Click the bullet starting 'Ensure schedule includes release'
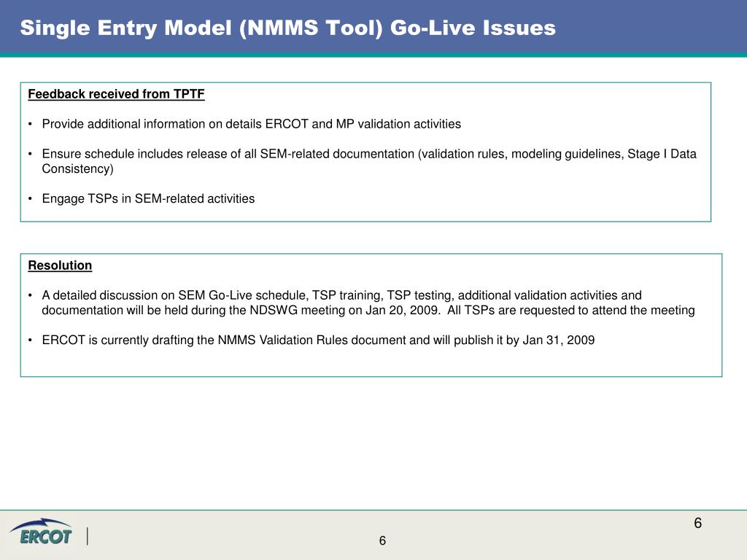Viewport: 747px width, 560px height. coord(368,161)
